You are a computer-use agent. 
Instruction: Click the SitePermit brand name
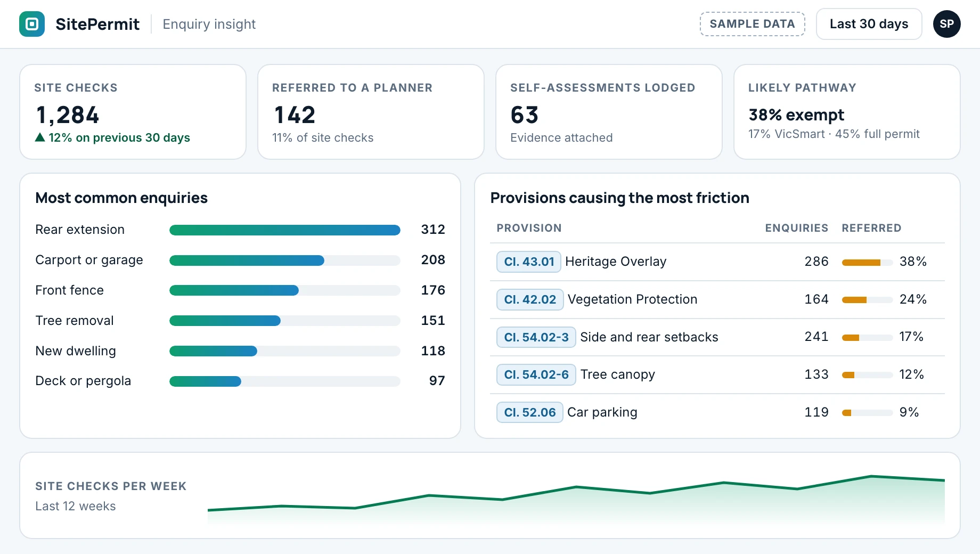97,24
